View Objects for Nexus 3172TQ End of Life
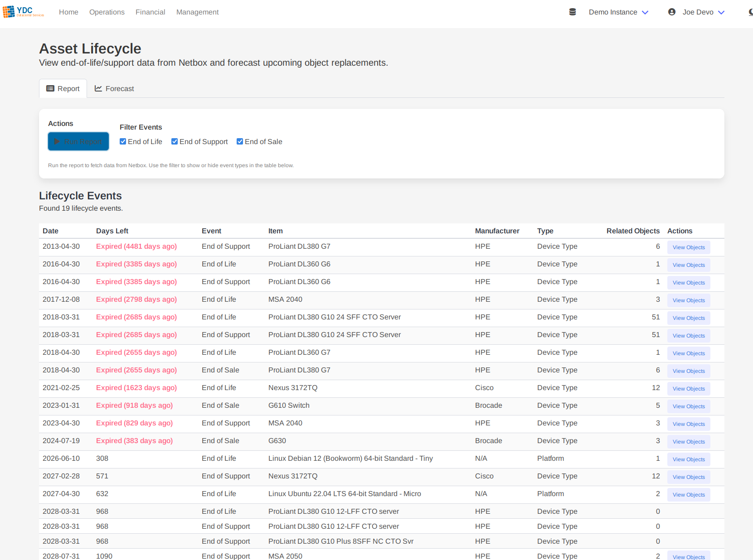The height and width of the screenshot is (560, 753). coord(689,389)
